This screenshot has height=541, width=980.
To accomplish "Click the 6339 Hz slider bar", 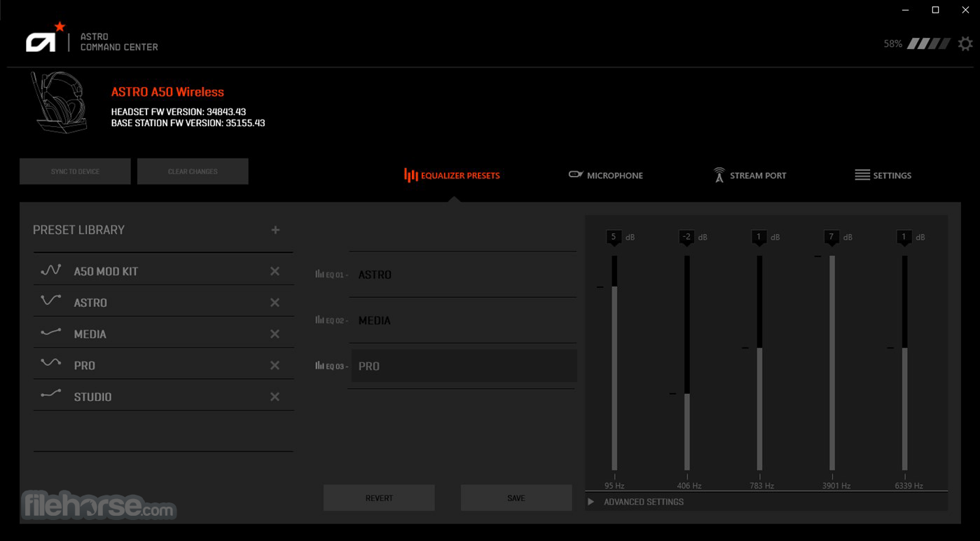I will pos(904,363).
